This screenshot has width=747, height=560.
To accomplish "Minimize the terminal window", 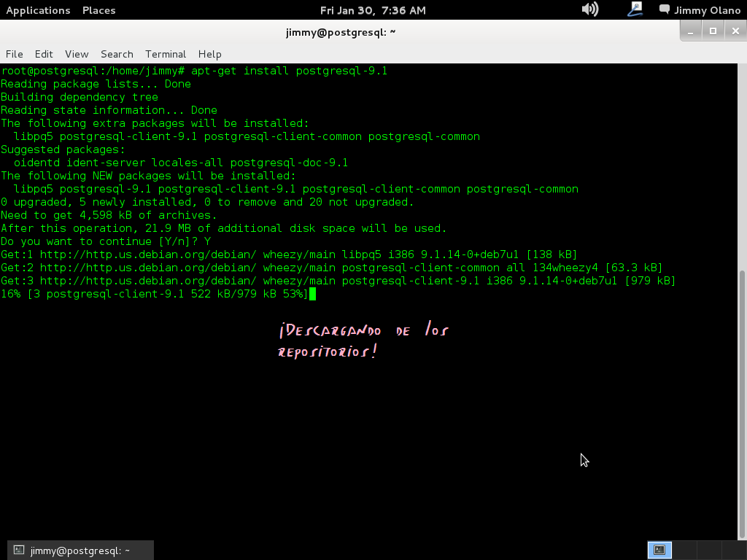I will pos(690,31).
